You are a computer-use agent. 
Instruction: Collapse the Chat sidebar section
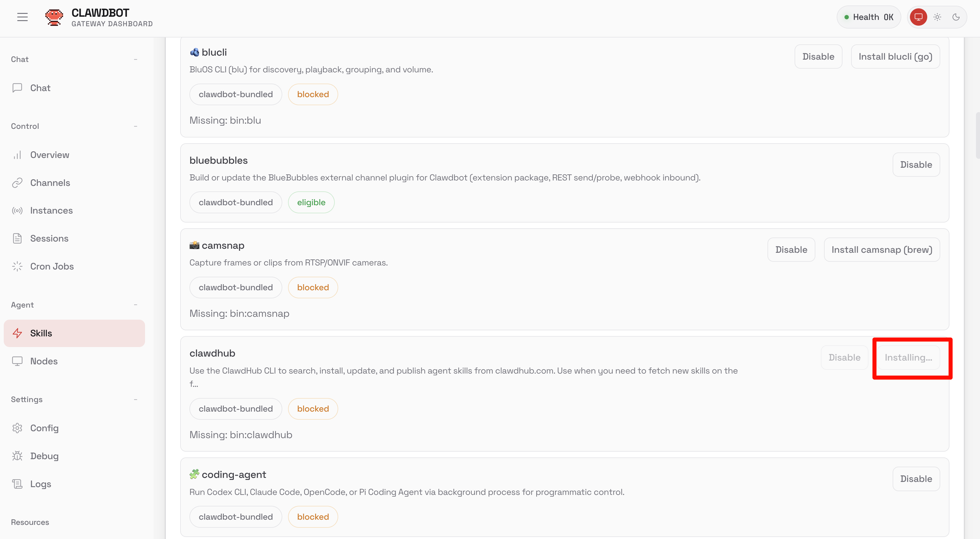(x=136, y=59)
